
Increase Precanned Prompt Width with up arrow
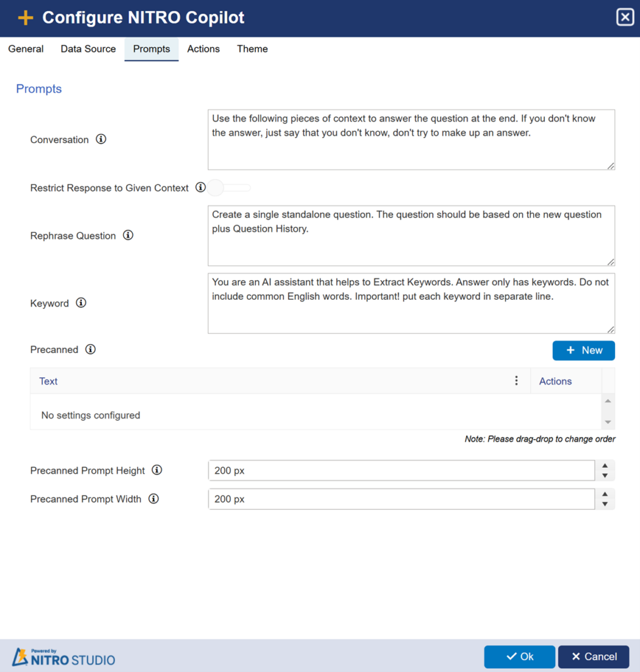tap(605, 494)
